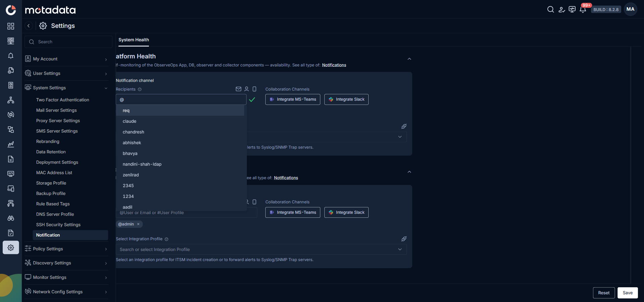The width and height of the screenshot is (644, 302).
Task: Select 'req' from recipient suggestions
Action: pos(180,110)
